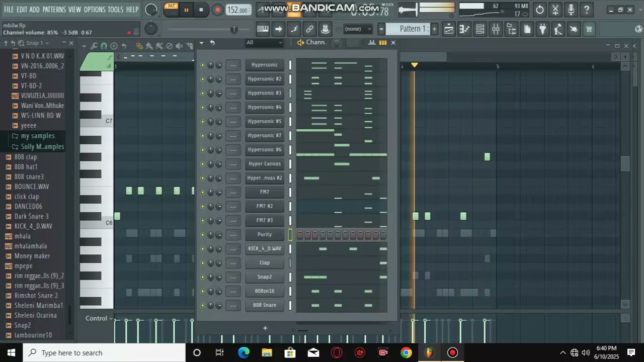This screenshot has width=644, height=362.
Task: Click the Channel Rack swing knob
Action: point(337,43)
